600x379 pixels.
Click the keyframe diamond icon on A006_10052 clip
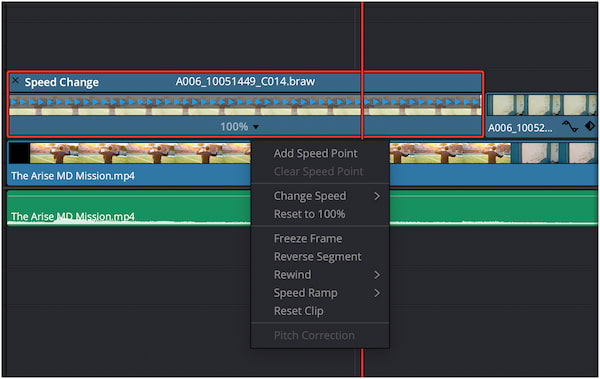pyautogui.click(x=590, y=126)
